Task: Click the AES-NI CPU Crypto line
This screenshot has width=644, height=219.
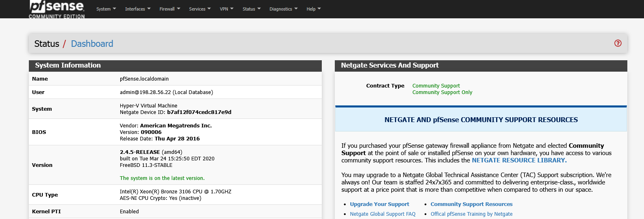Action: [160, 198]
